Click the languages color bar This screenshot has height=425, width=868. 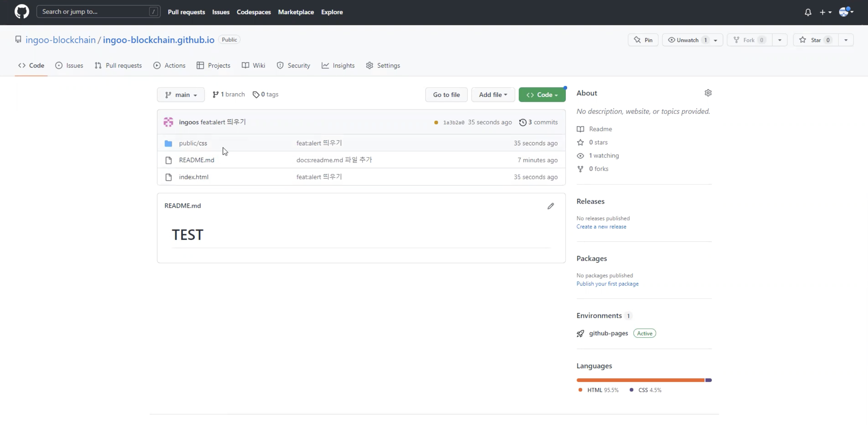pyautogui.click(x=640, y=380)
